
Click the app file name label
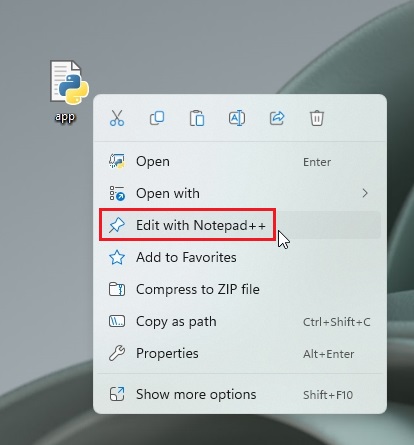coord(65,117)
